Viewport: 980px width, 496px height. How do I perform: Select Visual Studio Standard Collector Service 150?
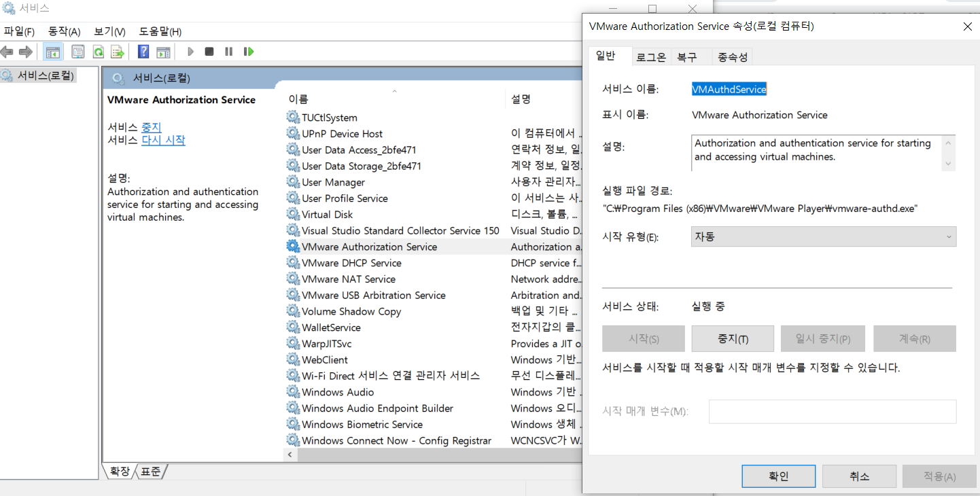pos(433,230)
